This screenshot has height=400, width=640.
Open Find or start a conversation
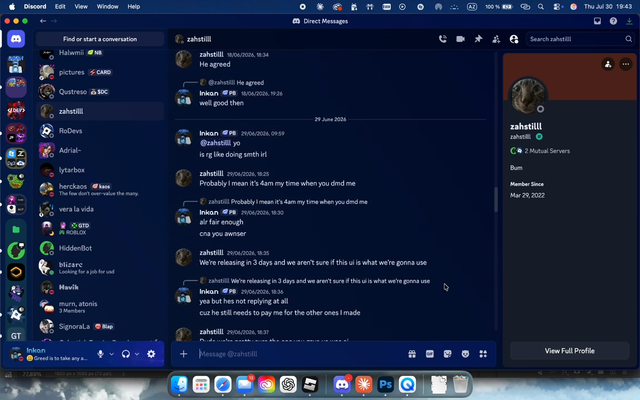point(100,39)
